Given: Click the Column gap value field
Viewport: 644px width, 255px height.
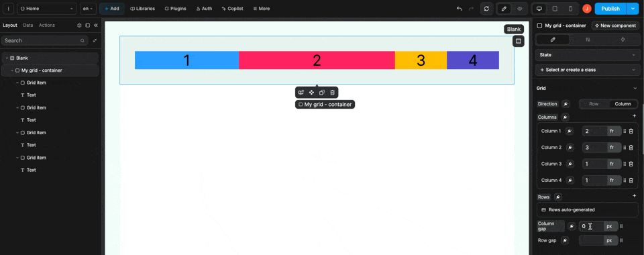Looking at the screenshot, I should tap(591, 226).
